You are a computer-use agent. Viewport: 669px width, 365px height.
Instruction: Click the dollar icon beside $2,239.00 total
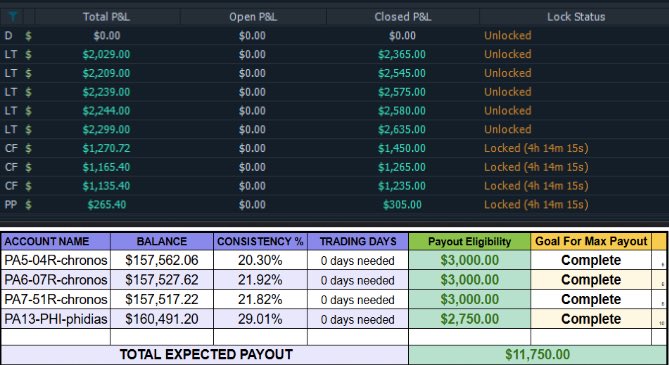coord(28,92)
